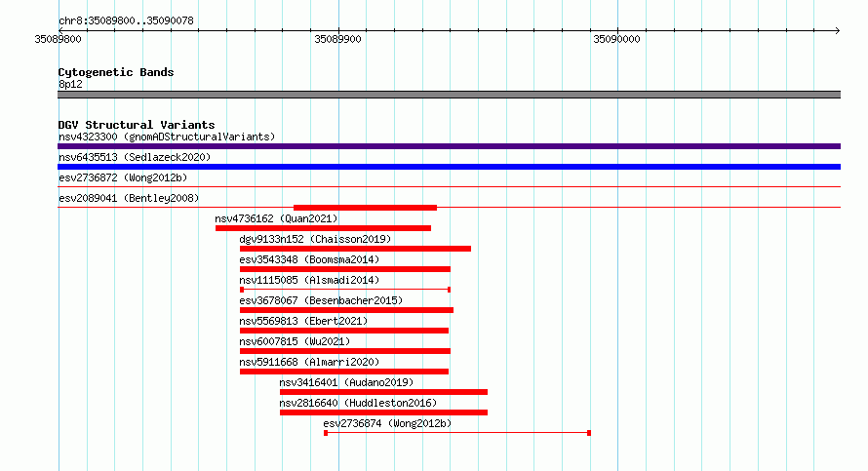Click the 8p12 band label
Image resolution: width=868 pixels, height=471 pixels.
(x=70, y=84)
